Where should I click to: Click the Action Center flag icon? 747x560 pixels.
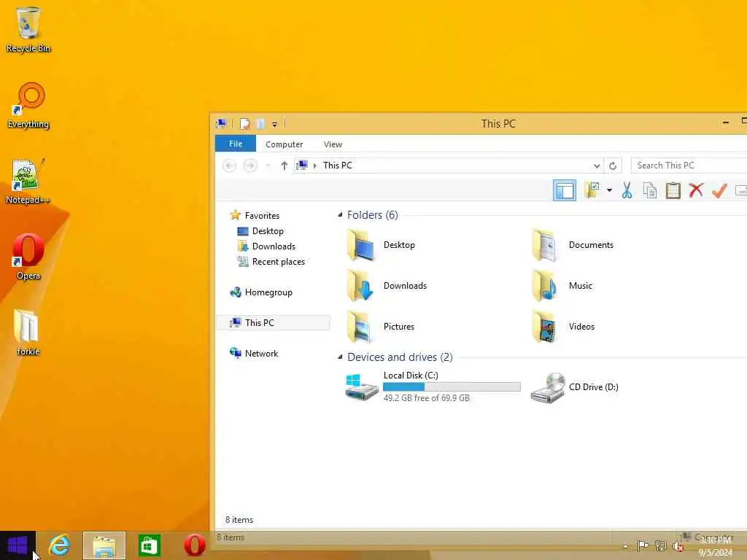coord(643,545)
